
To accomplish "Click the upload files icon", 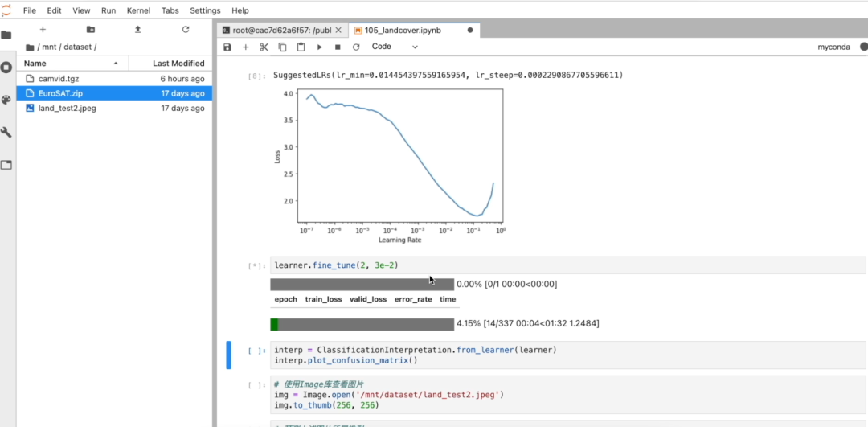I will coord(137,30).
